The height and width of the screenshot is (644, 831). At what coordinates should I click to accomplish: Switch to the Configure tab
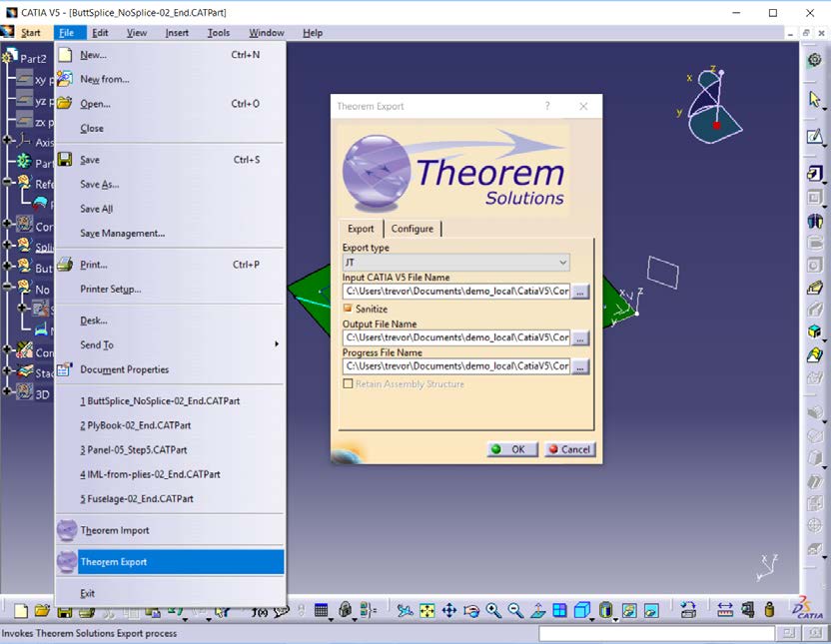[x=413, y=229]
